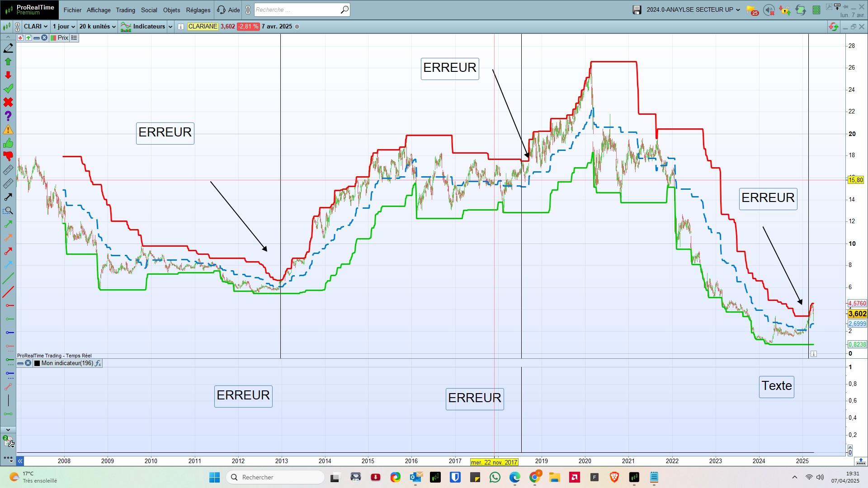Open the Trading menu

point(125,10)
